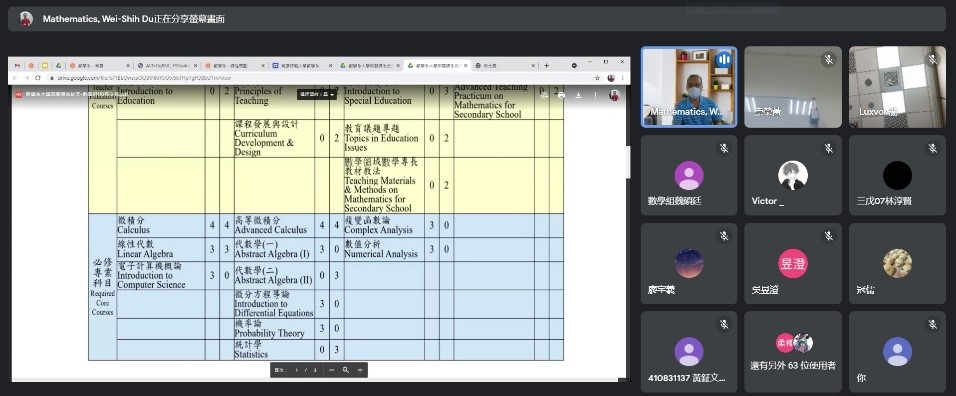Reload the Drive page

pyautogui.click(x=38, y=78)
